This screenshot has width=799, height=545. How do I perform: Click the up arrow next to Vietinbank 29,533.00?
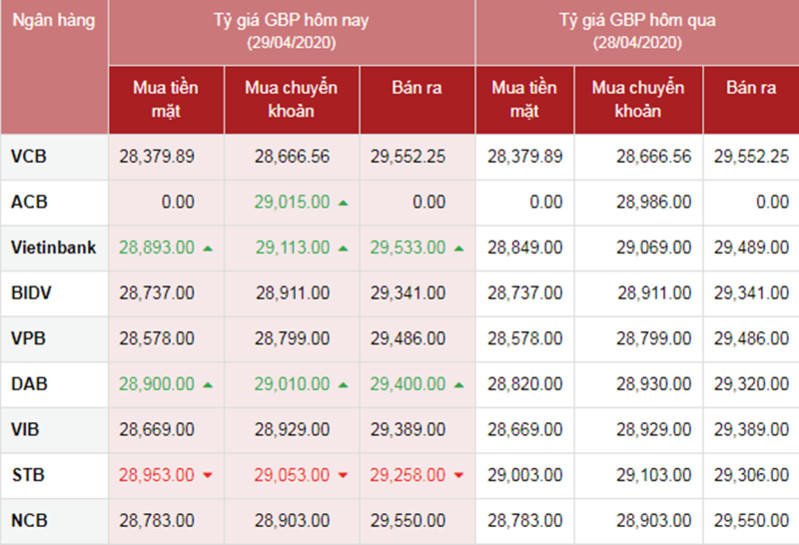click(x=459, y=248)
